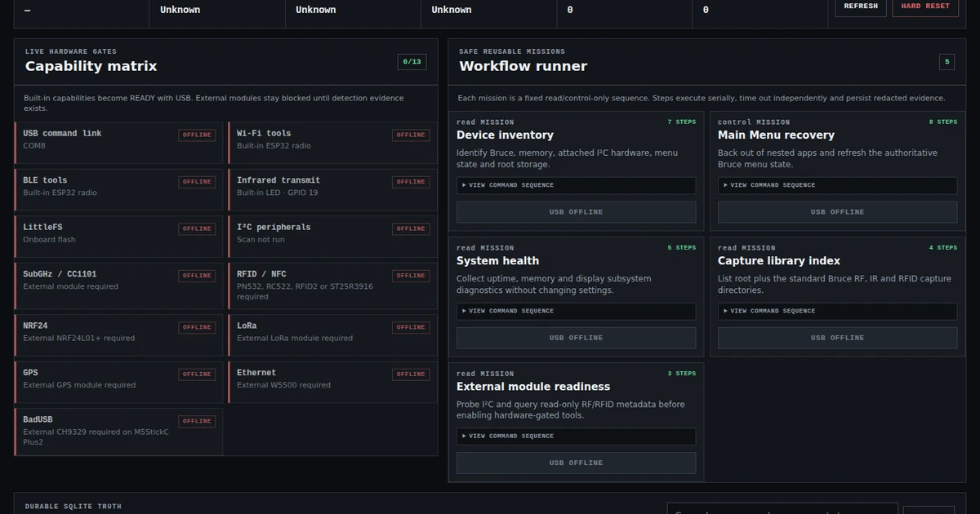Click the DURABLE SQLITE TRUTH label

click(x=73, y=507)
